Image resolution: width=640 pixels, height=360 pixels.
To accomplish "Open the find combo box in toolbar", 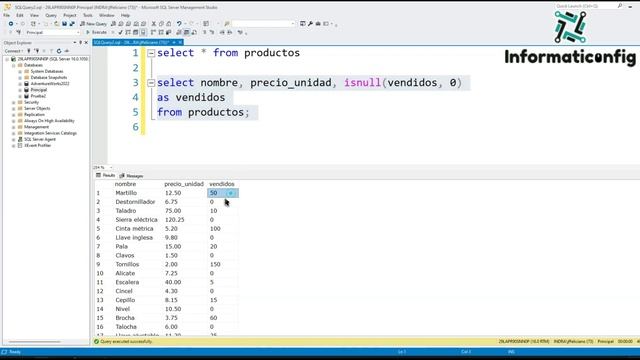I will [263, 24].
